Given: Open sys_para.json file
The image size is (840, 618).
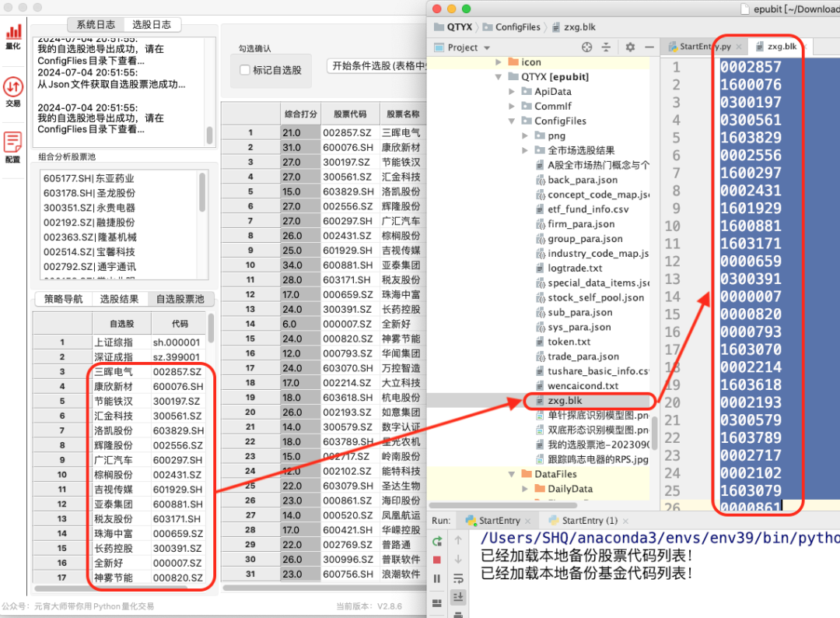Looking at the screenshot, I should [x=579, y=327].
